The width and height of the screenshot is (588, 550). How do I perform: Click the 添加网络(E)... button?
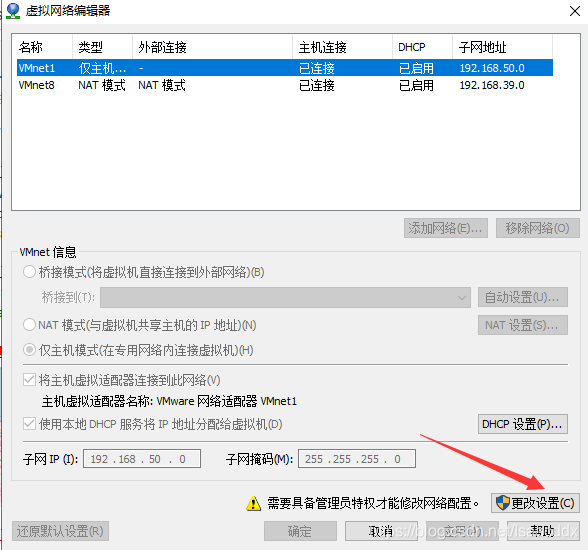tap(446, 228)
